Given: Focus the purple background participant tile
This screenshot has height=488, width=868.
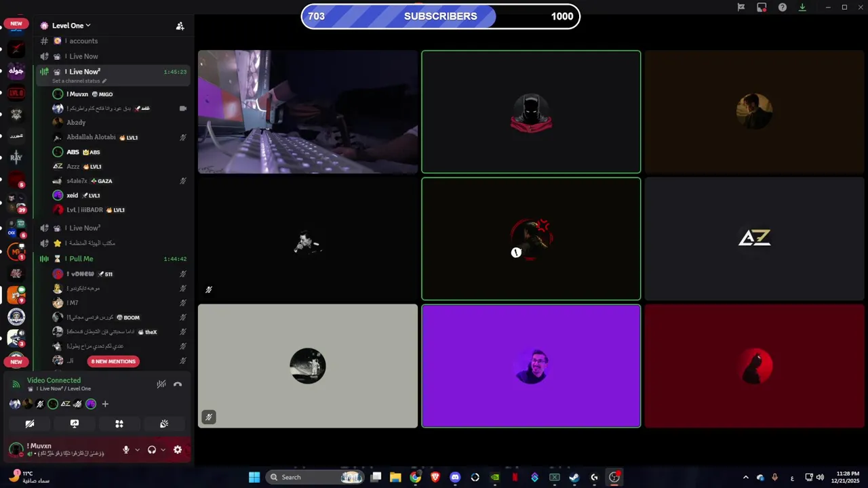Looking at the screenshot, I should point(531,366).
